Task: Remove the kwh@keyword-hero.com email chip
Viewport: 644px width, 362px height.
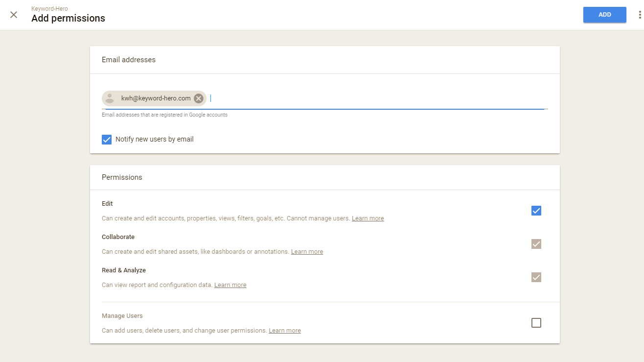Action: [198, 98]
